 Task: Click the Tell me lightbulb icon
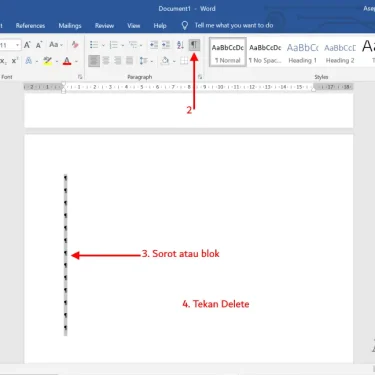185,25
